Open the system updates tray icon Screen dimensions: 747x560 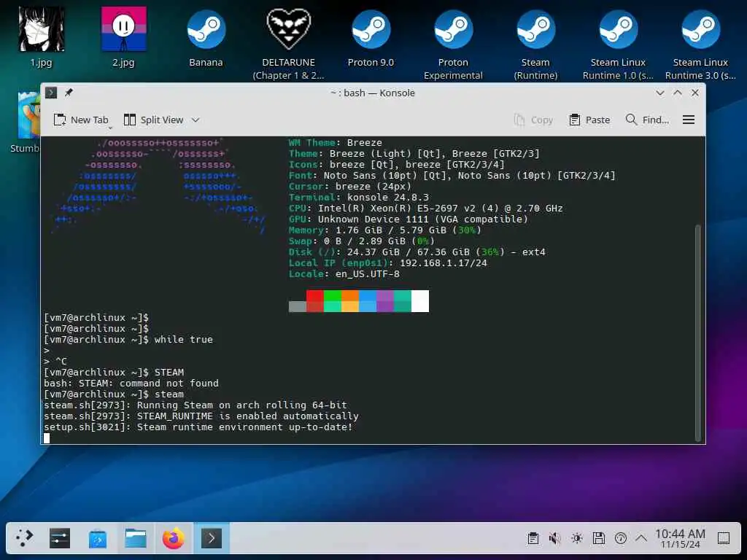pos(621,538)
